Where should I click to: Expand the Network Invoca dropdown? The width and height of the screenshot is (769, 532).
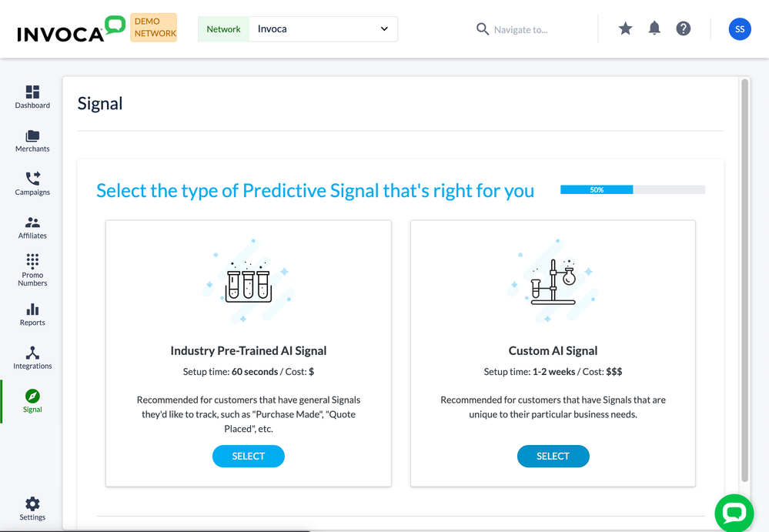tap(323, 29)
